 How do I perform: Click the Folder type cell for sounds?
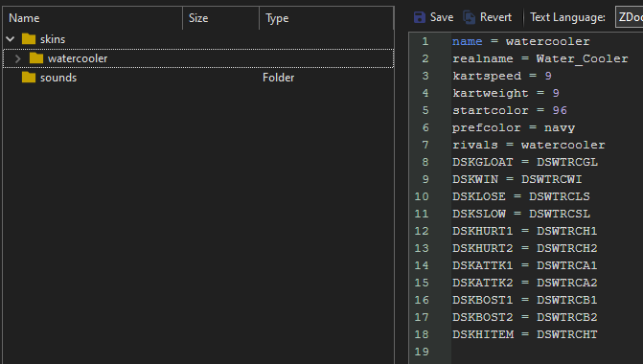tap(279, 78)
